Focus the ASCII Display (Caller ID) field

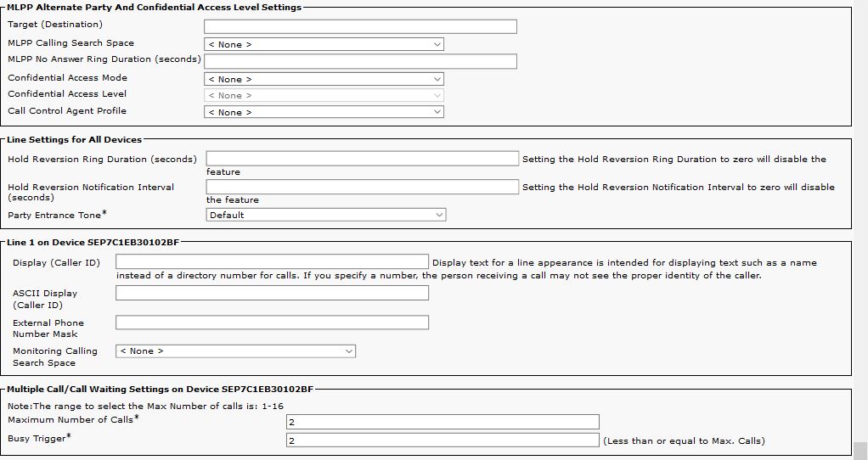click(272, 293)
